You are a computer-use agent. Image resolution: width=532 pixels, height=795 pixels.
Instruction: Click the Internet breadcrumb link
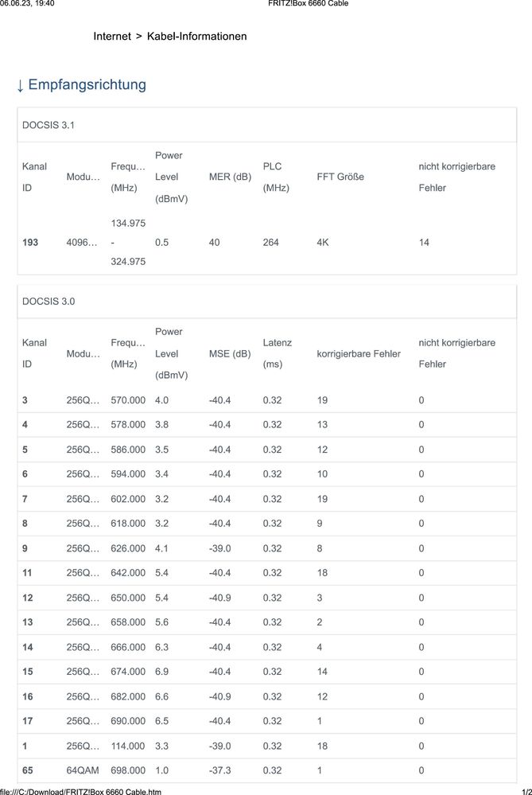click(112, 37)
